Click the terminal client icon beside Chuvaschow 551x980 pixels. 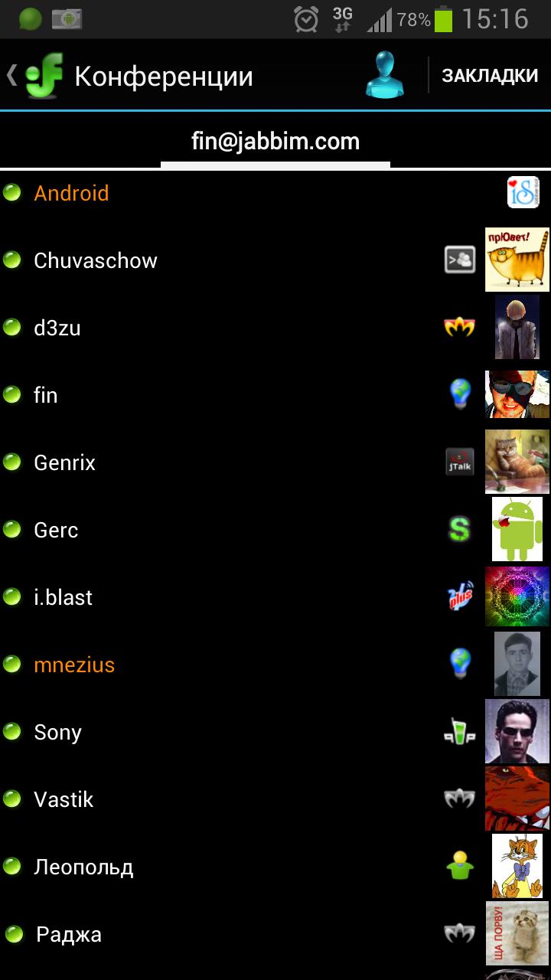pos(460,260)
